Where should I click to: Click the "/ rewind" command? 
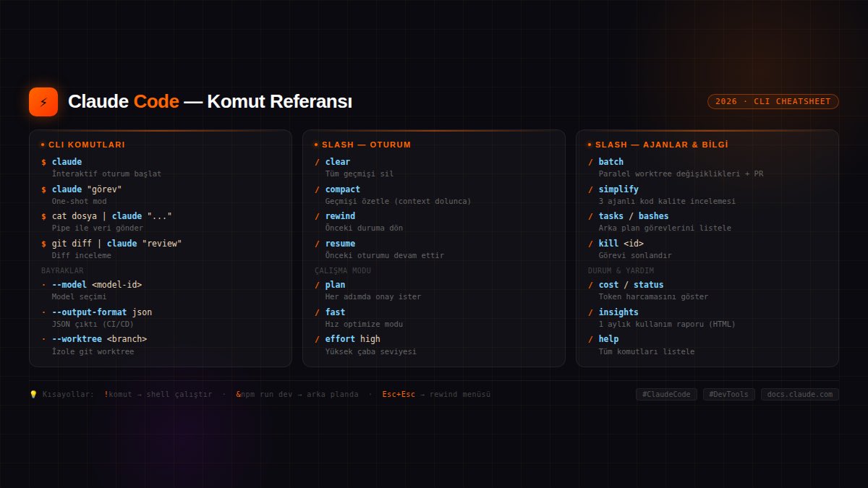tap(335, 216)
